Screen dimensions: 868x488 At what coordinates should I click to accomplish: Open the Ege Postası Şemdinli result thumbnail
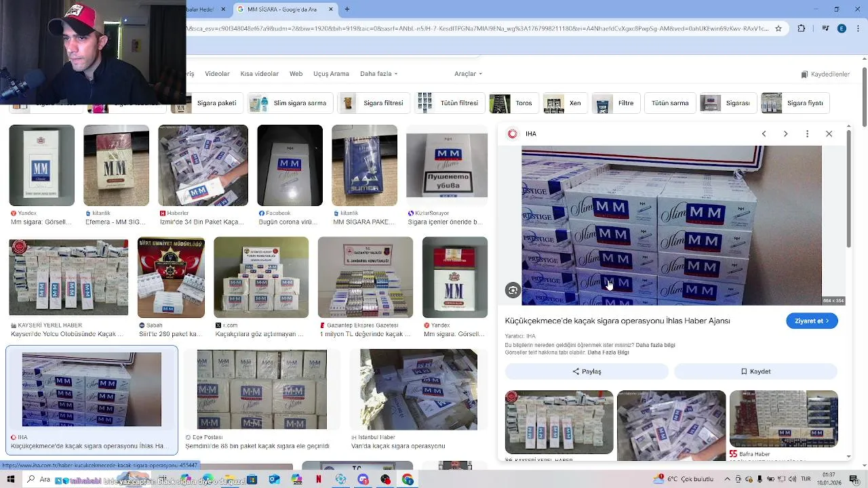coord(262,390)
